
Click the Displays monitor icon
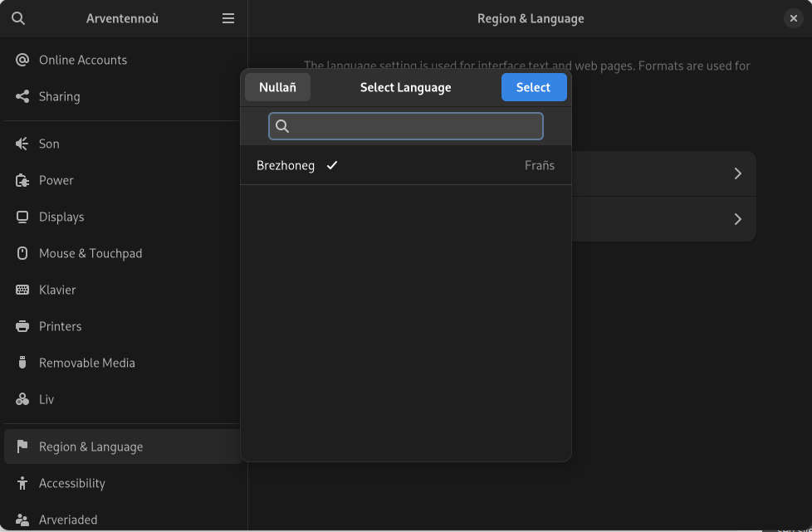coord(22,217)
